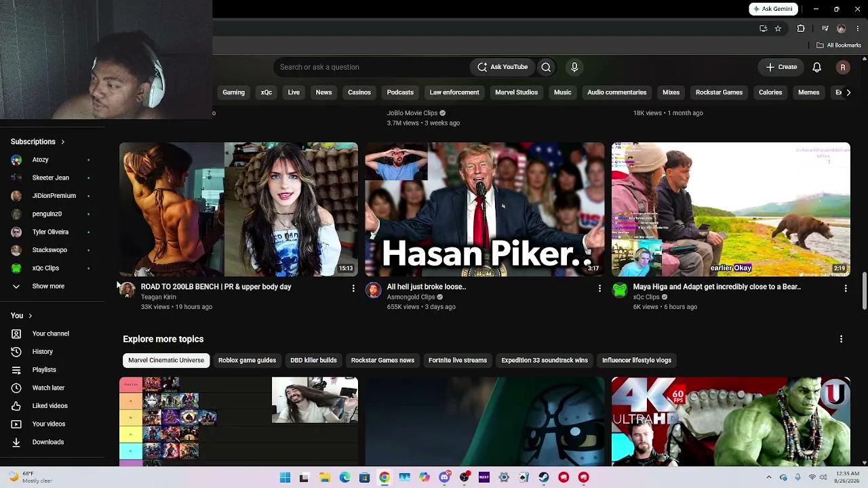
Task: Click the page vertical scrollbar thumb
Action: point(864,290)
